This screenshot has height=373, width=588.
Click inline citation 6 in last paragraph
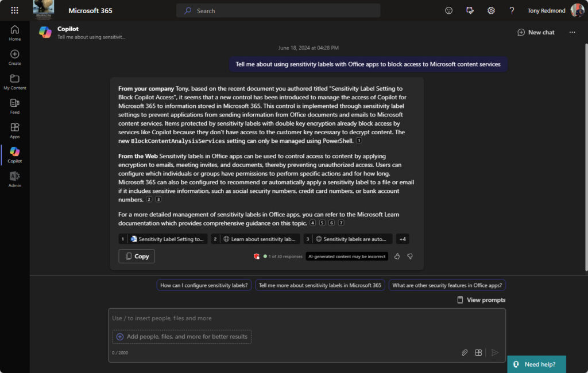pyautogui.click(x=331, y=223)
